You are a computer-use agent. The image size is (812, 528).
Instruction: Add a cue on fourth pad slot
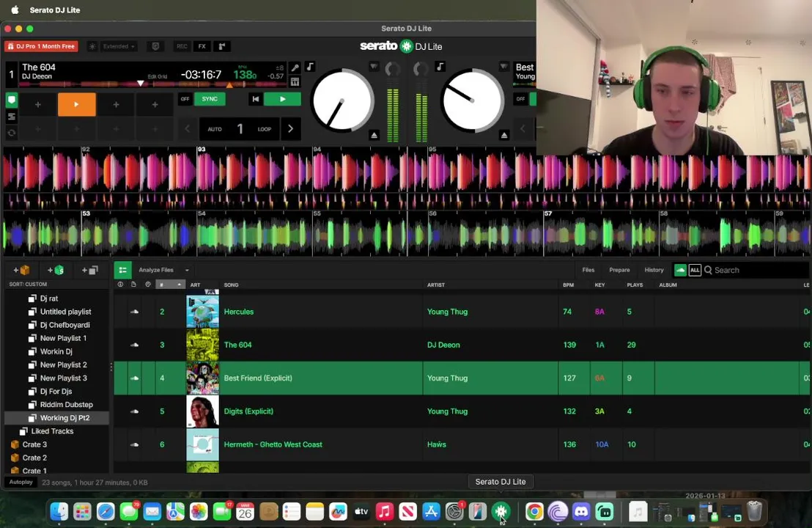(x=155, y=104)
